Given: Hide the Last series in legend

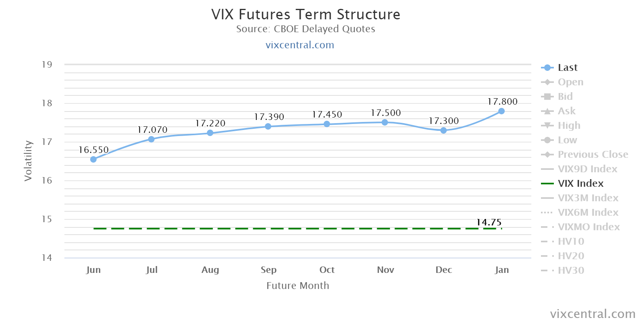Looking at the screenshot, I should [567, 68].
